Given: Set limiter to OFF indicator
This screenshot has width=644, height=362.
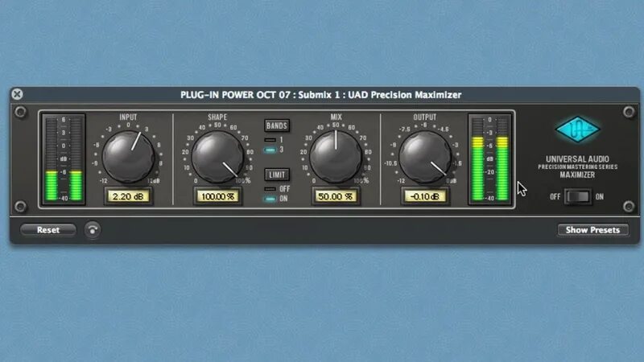Looking at the screenshot, I should (x=270, y=189).
